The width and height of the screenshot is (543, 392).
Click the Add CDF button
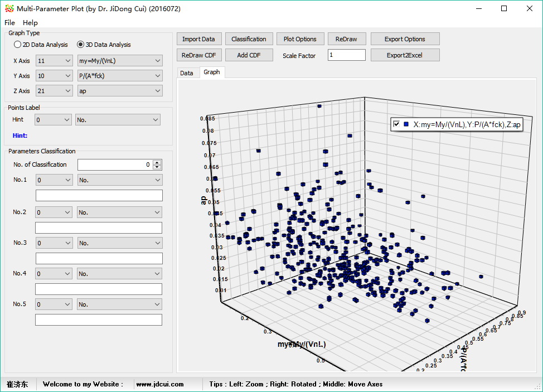pos(249,55)
